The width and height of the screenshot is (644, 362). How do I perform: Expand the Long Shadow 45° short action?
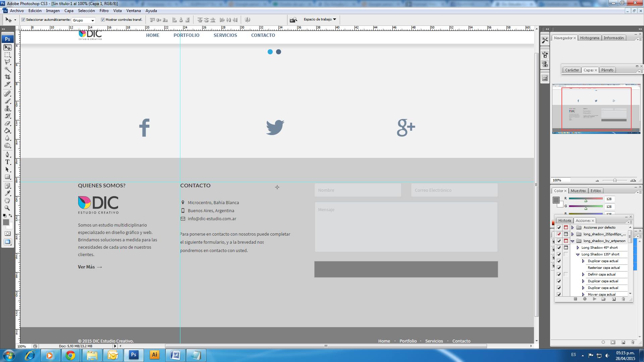tap(578, 248)
